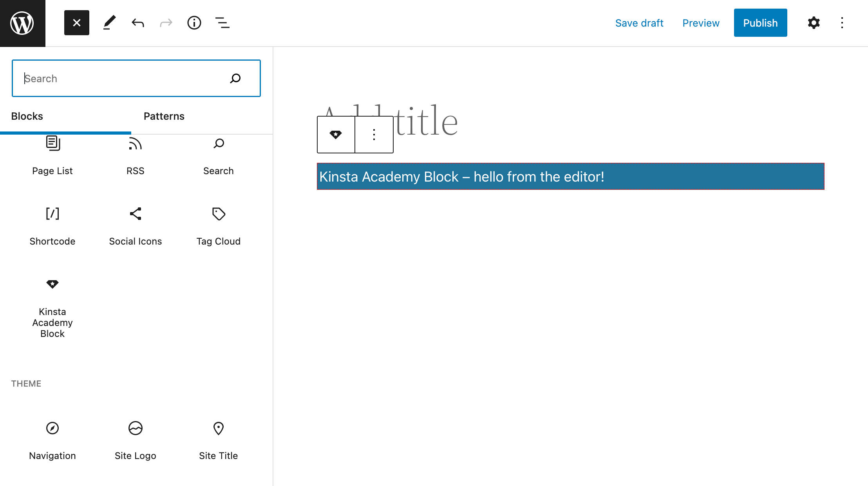Click the Save draft link

639,23
